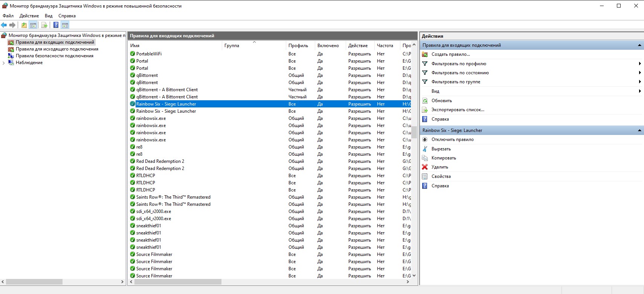Image resolution: width=644 pixels, height=294 pixels.
Task: Collapse the Правила для входящих подключений actions section
Action: pos(639,45)
